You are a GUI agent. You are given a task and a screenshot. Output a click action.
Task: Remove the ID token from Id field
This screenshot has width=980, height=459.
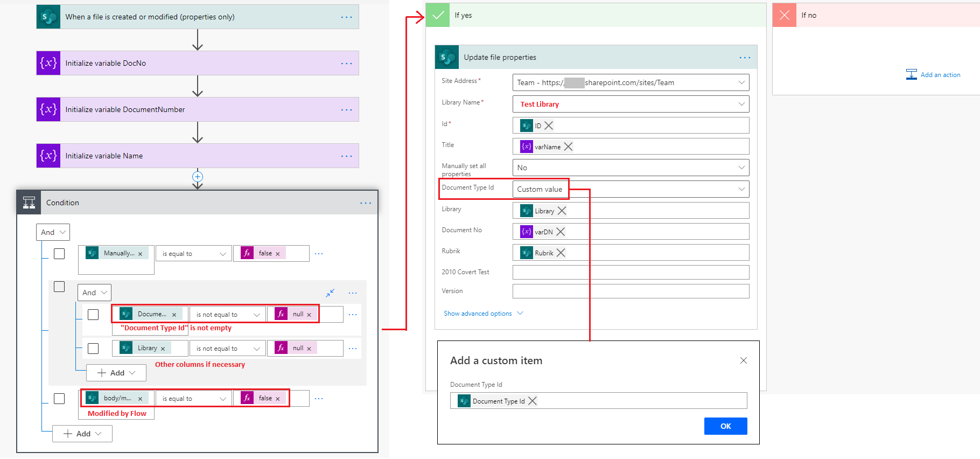(x=549, y=126)
